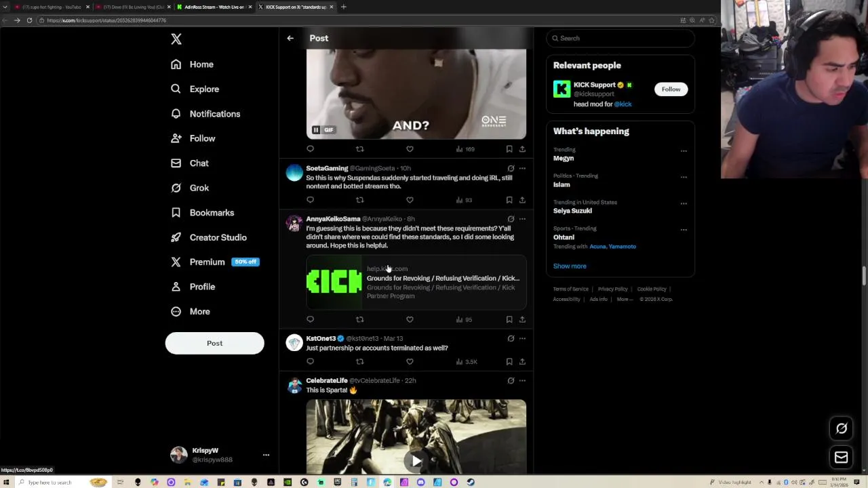The image size is (868, 488).
Task: Click the Windows Start button
Action: (5, 483)
